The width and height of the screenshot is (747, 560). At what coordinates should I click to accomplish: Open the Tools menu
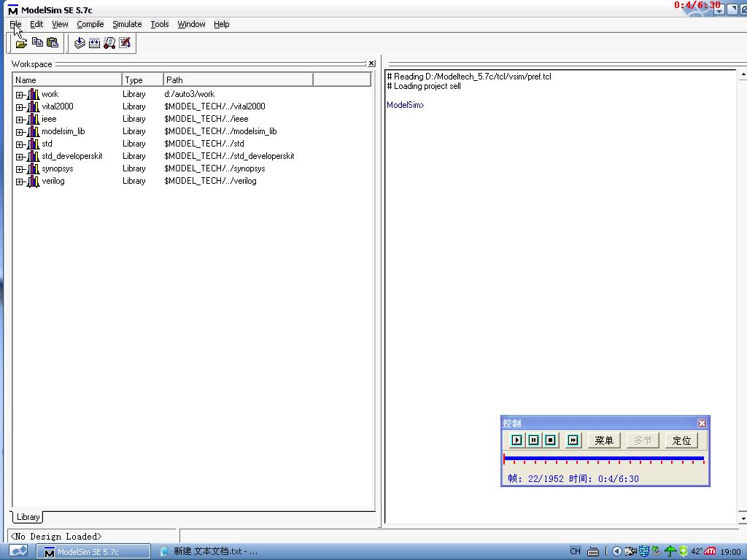click(160, 24)
